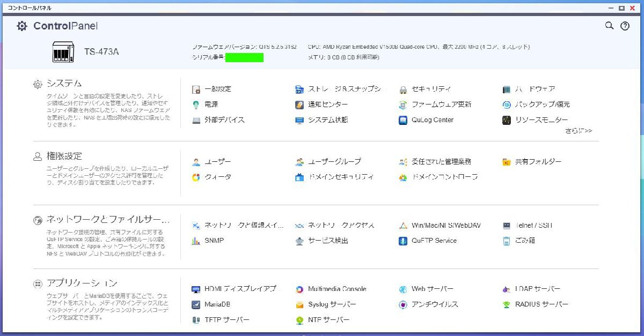Open the help question mark icon
Image resolution: width=644 pixels, height=336 pixels.
pyautogui.click(x=625, y=26)
